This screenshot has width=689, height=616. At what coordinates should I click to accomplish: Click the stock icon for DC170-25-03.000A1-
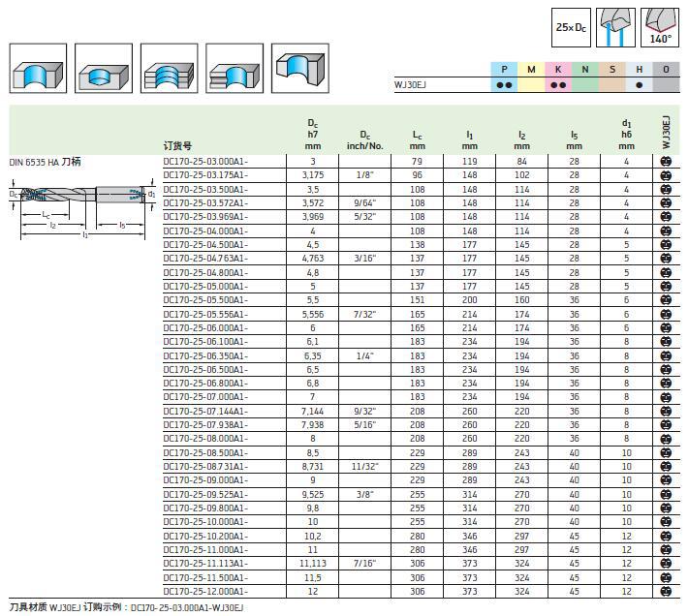[666, 161]
